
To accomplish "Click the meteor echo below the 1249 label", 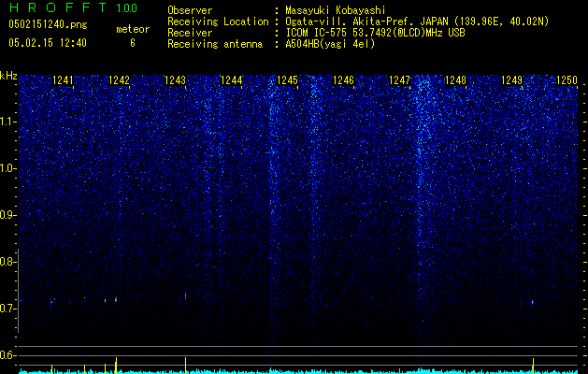I will [x=533, y=302].
